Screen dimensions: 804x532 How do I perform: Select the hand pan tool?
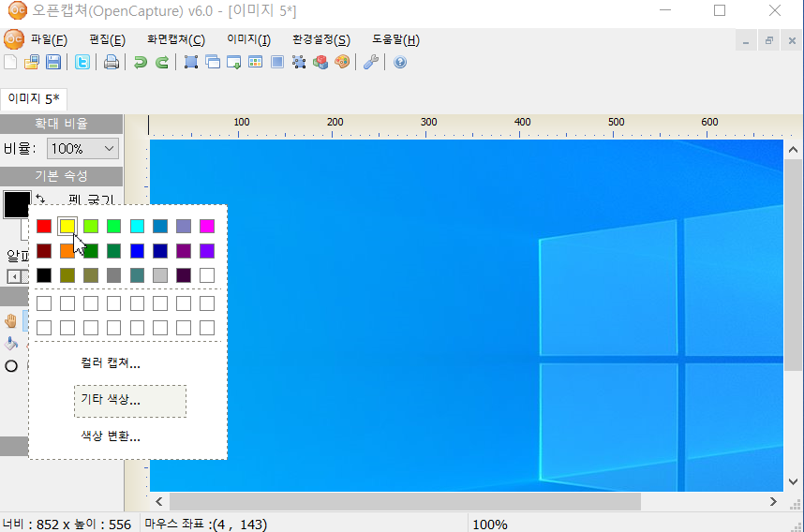pos(10,321)
